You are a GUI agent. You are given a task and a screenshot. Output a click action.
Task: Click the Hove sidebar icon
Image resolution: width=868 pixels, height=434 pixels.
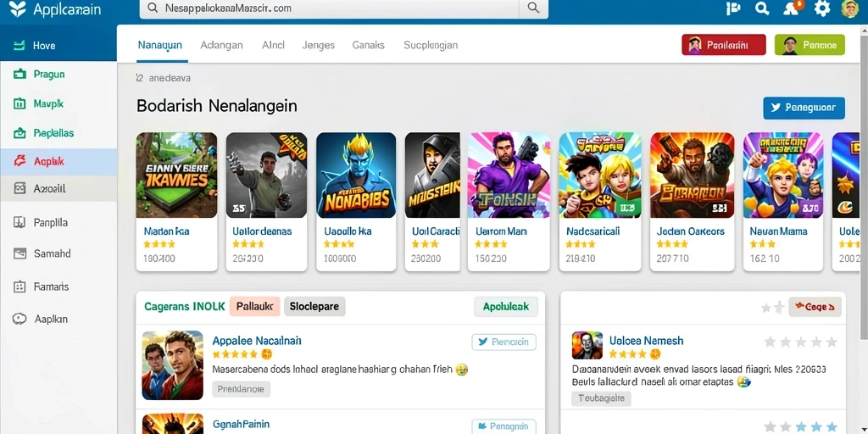(19, 46)
